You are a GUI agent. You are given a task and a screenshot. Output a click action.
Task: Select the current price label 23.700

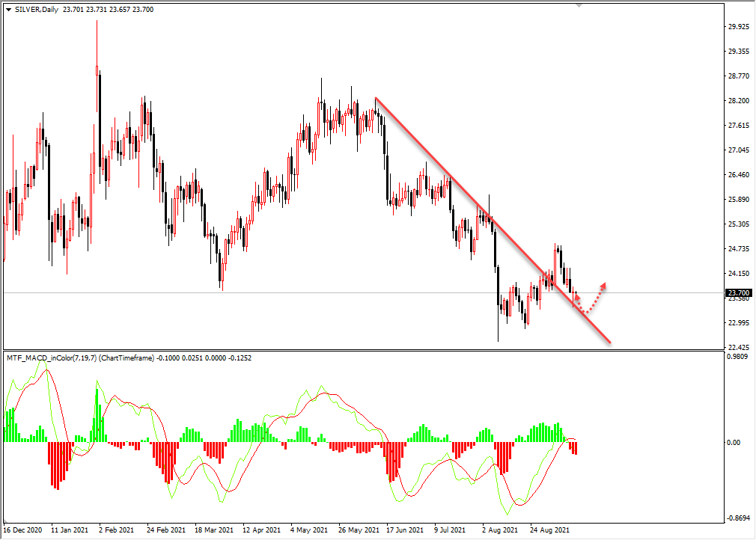click(739, 293)
